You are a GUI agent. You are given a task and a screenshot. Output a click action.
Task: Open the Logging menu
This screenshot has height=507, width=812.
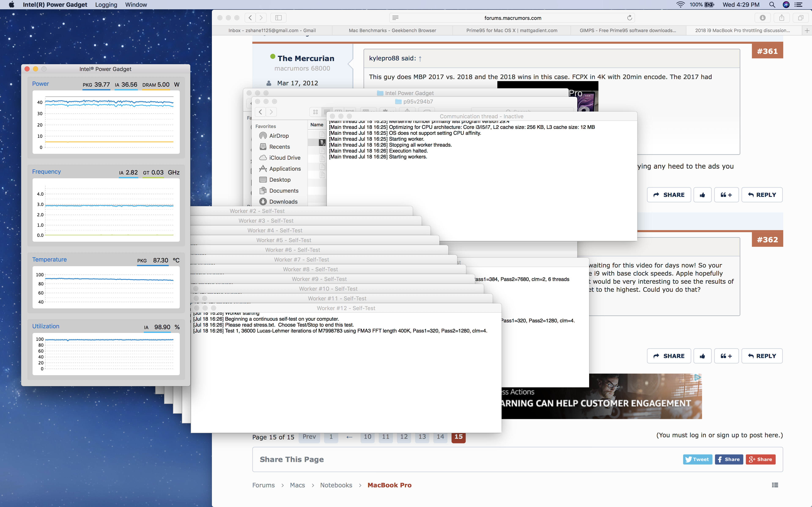pyautogui.click(x=106, y=5)
